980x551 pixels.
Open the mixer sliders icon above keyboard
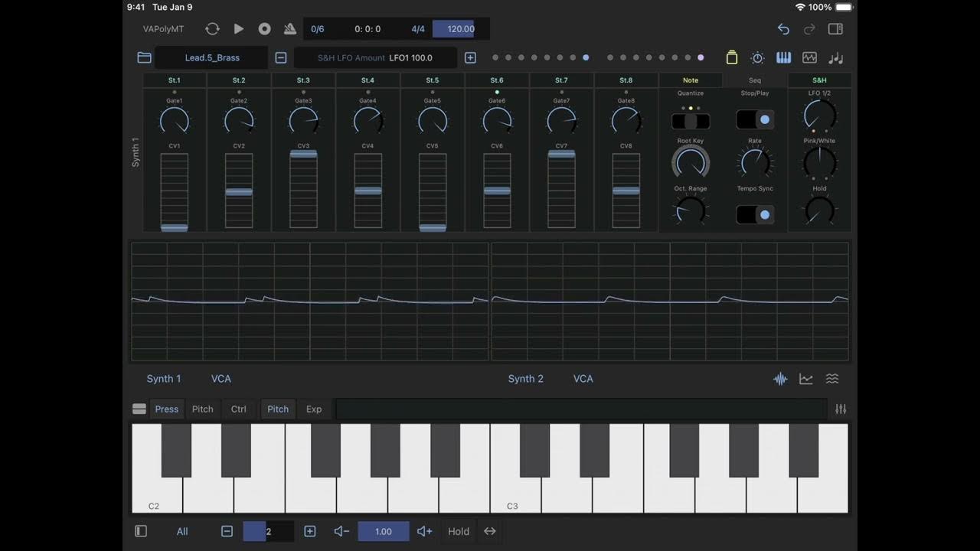[841, 409]
